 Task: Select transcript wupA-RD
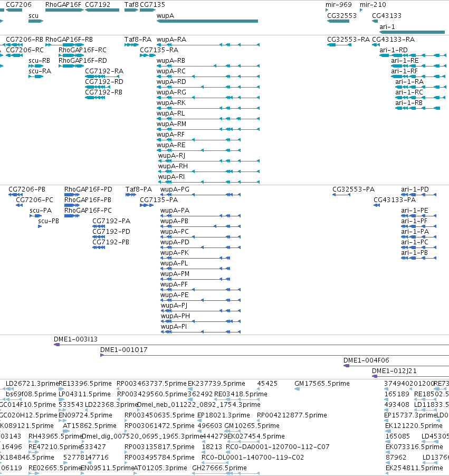pos(208,87)
